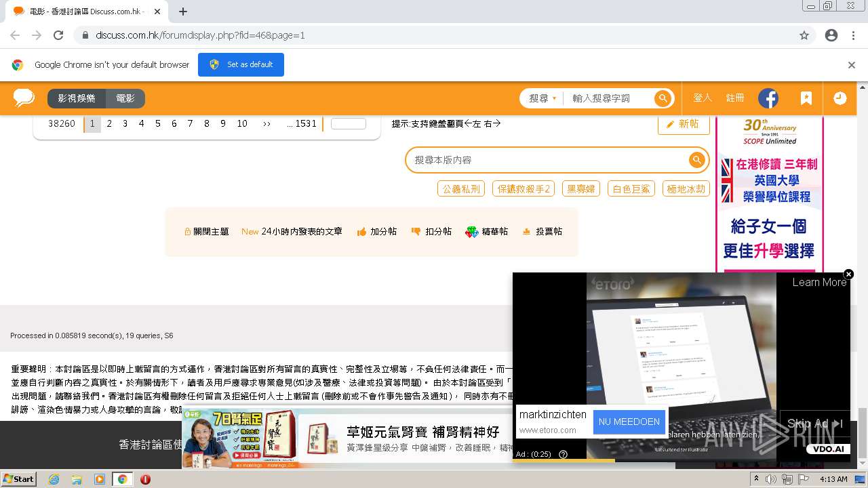Open the Windows Start menu
868x488 pixels.
coord(18,479)
